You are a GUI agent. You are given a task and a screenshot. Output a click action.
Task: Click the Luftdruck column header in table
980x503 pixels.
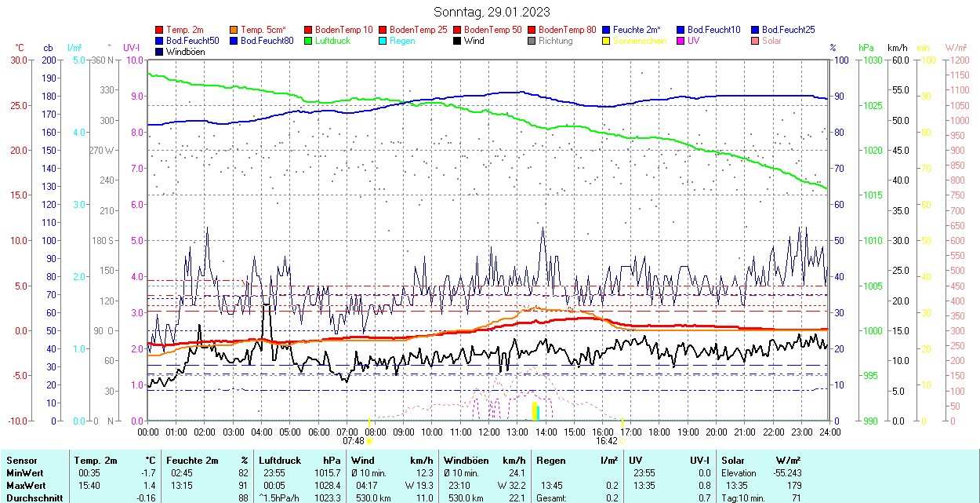coord(280,461)
